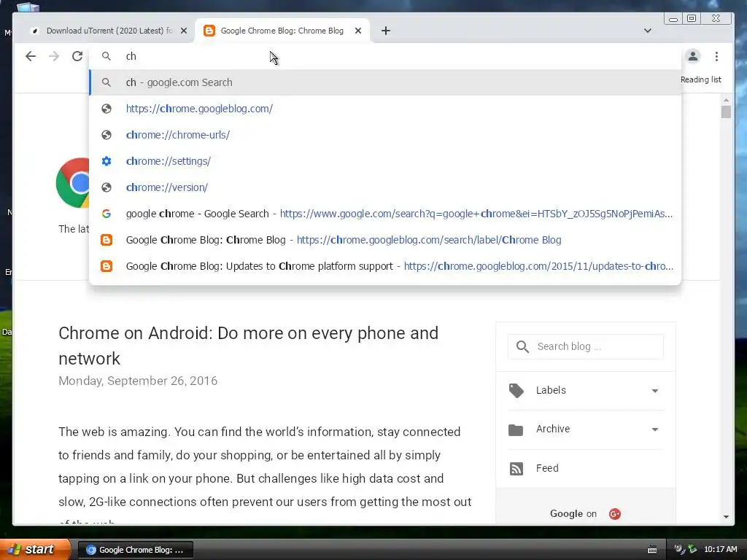Open the Feed link
The height and width of the screenshot is (560, 747).
tap(547, 468)
